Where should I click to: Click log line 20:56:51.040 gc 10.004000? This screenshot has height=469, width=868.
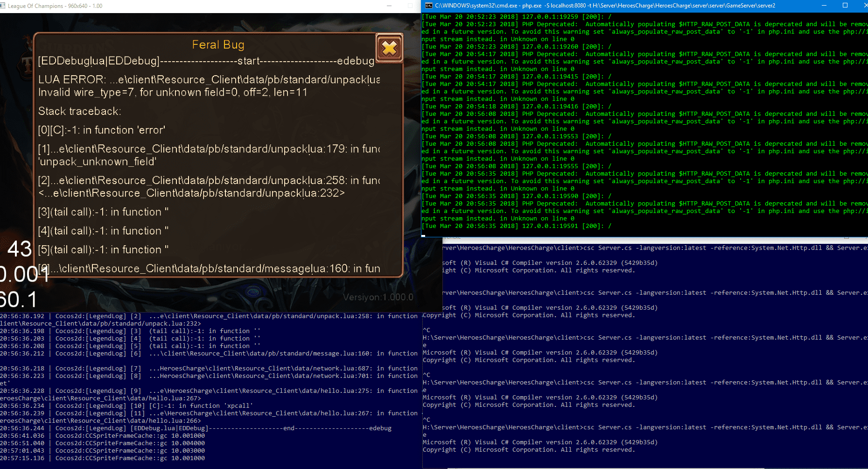103,443
